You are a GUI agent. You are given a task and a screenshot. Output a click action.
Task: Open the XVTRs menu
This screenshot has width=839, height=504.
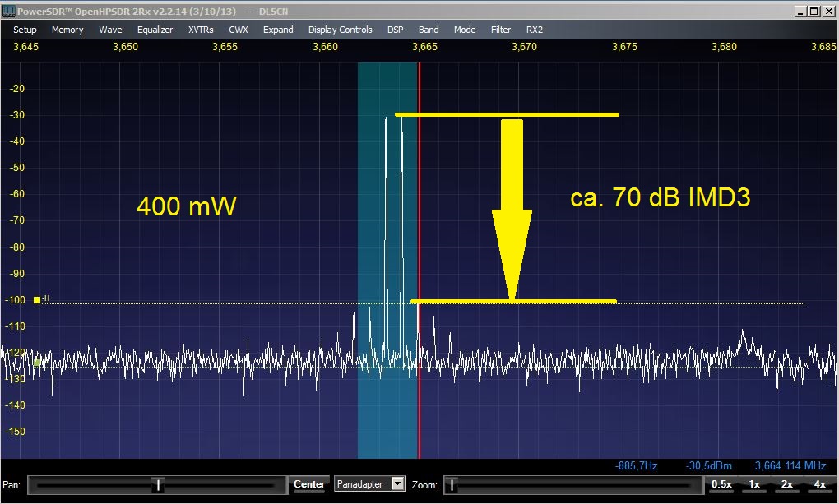tap(201, 30)
